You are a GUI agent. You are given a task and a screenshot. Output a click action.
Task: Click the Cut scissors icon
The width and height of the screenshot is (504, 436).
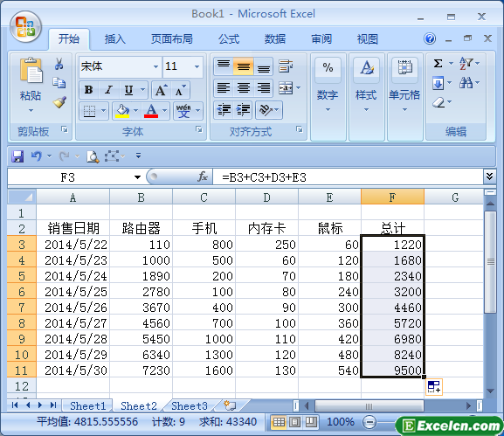[x=59, y=64]
